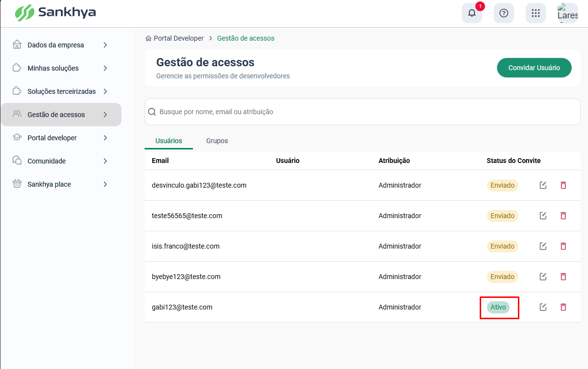The image size is (588, 369).
Task: Click the Email column header
Action: (x=160, y=161)
